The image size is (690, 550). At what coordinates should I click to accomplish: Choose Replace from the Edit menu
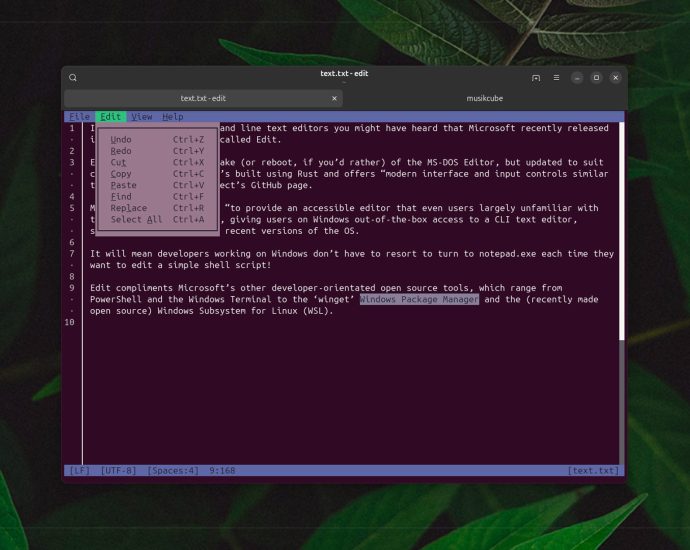(x=158, y=208)
